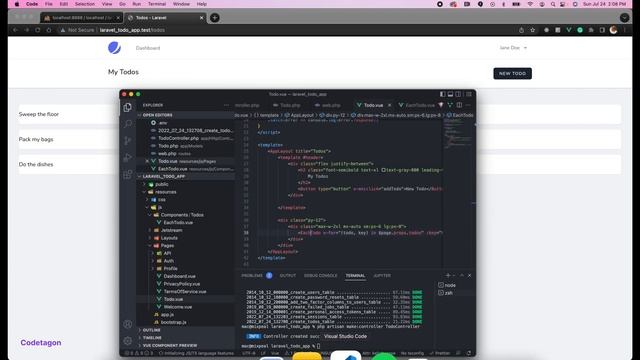
Task: Open the Jane Doe user dropdown
Action: (513, 48)
